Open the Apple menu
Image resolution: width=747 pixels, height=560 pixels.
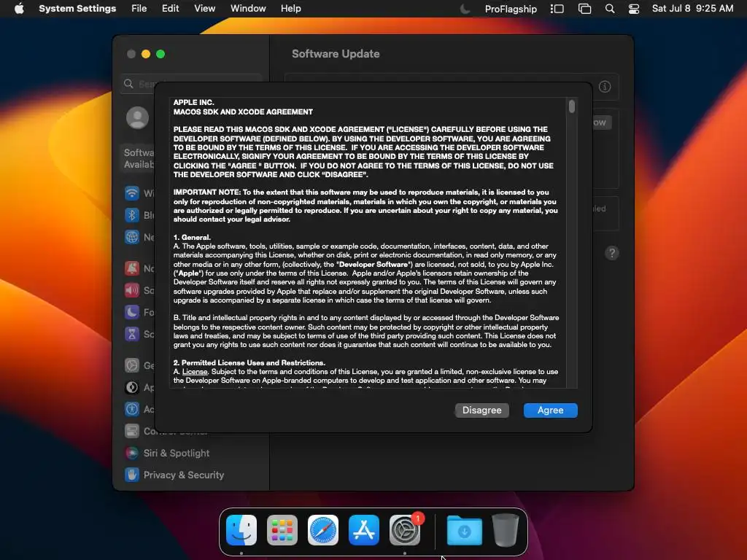[x=19, y=9]
